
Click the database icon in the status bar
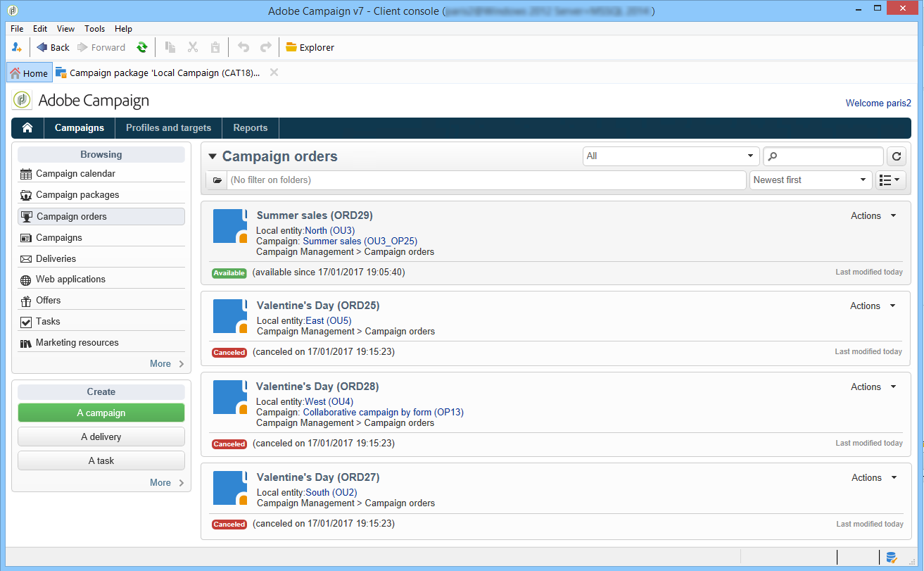(x=891, y=558)
